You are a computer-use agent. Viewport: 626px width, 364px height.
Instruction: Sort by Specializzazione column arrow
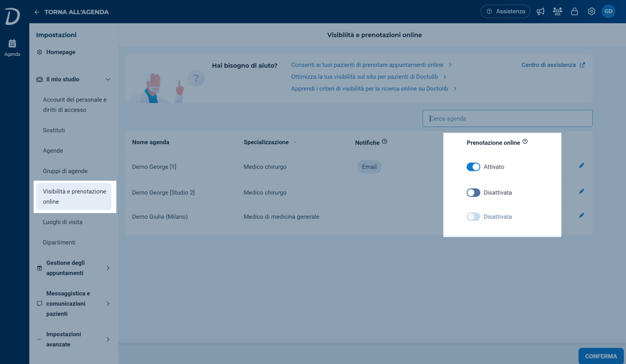[295, 142]
